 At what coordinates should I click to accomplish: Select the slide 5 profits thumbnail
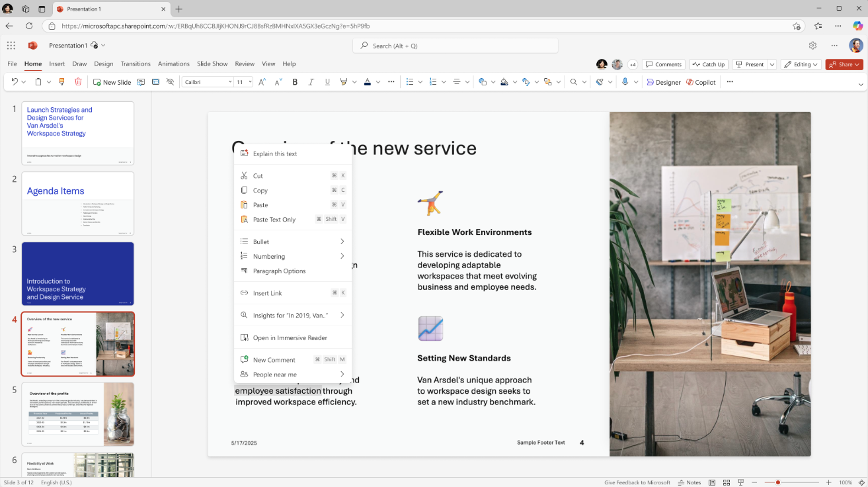77,414
